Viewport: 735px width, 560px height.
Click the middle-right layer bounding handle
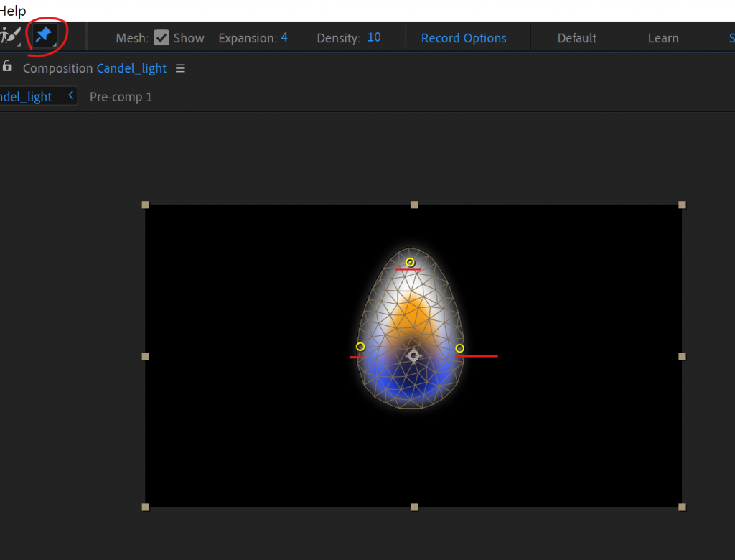[682, 356]
